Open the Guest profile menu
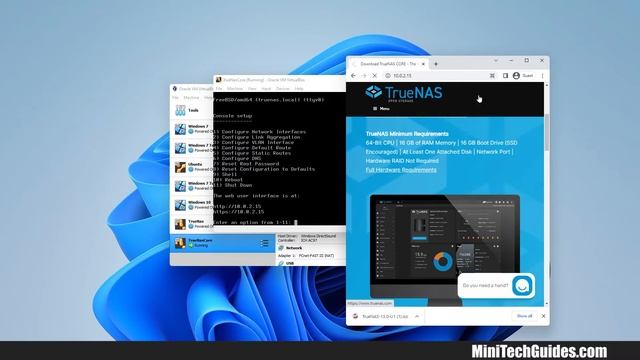The width and height of the screenshot is (640, 360). [x=523, y=76]
